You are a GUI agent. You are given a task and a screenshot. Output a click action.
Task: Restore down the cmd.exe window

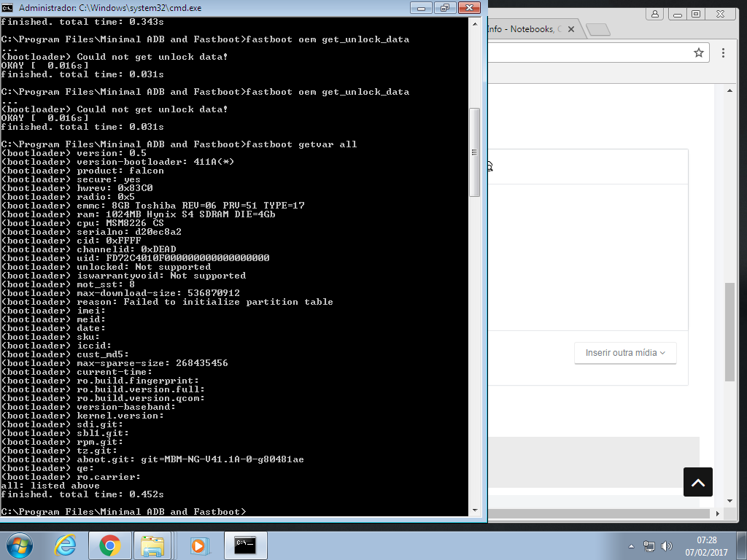click(445, 7)
